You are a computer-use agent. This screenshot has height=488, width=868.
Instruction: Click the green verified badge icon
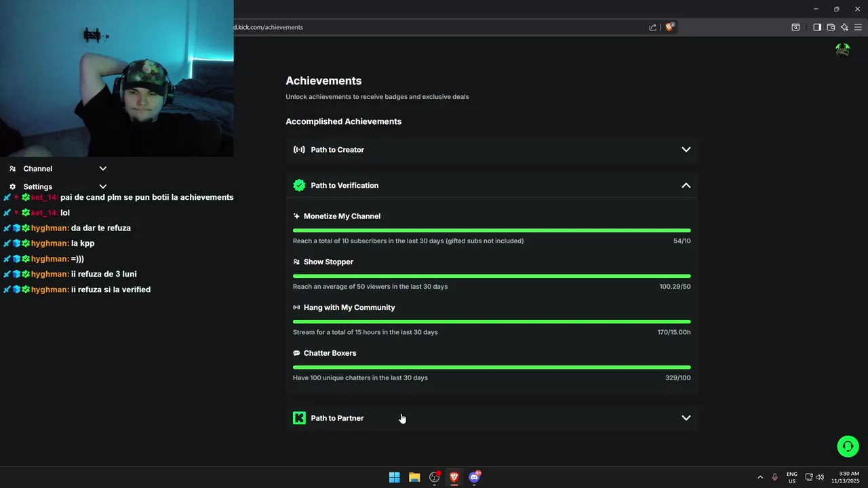pyautogui.click(x=299, y=185)
